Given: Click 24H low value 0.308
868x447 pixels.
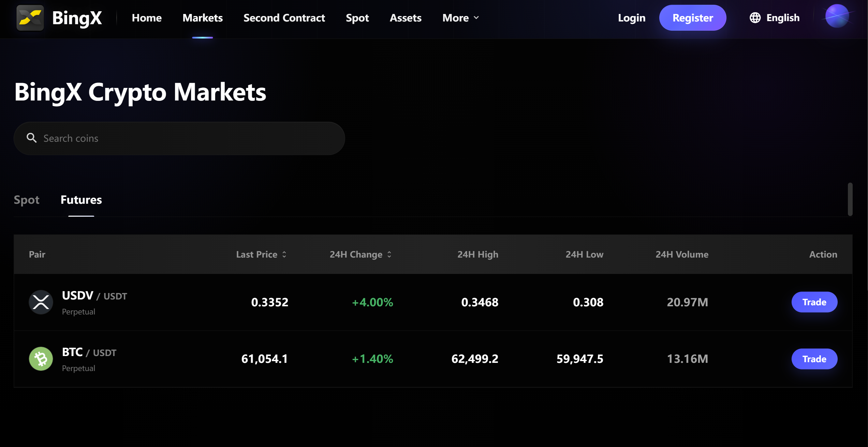Looking at the screenshot, I should pos(588,302).
